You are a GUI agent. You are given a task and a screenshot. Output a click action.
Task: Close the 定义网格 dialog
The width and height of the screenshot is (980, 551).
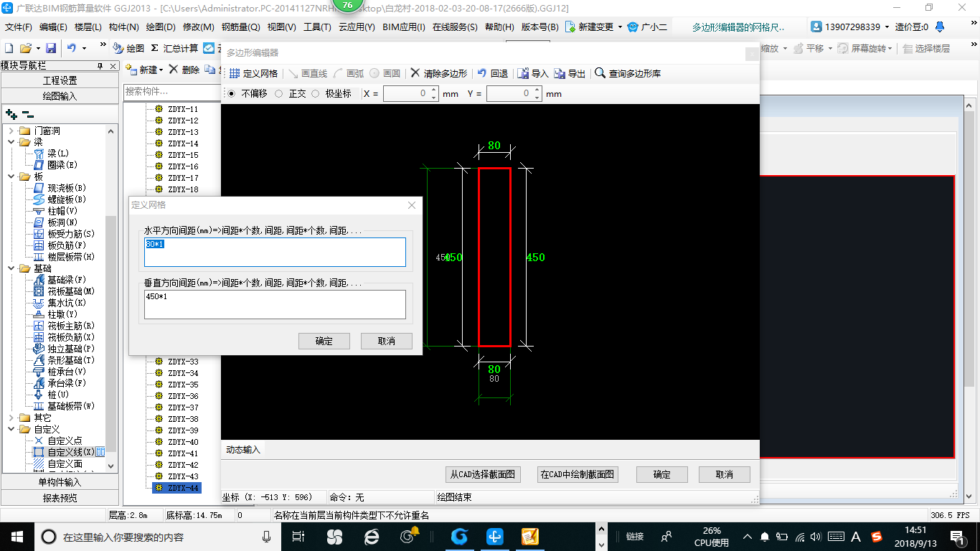[412, 205]
